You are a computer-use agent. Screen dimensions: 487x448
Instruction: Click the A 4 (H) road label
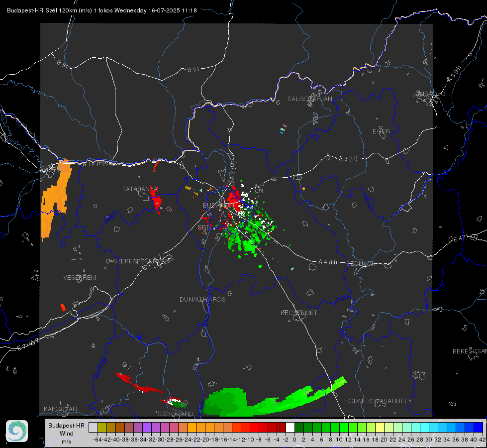tap(328, 262)
